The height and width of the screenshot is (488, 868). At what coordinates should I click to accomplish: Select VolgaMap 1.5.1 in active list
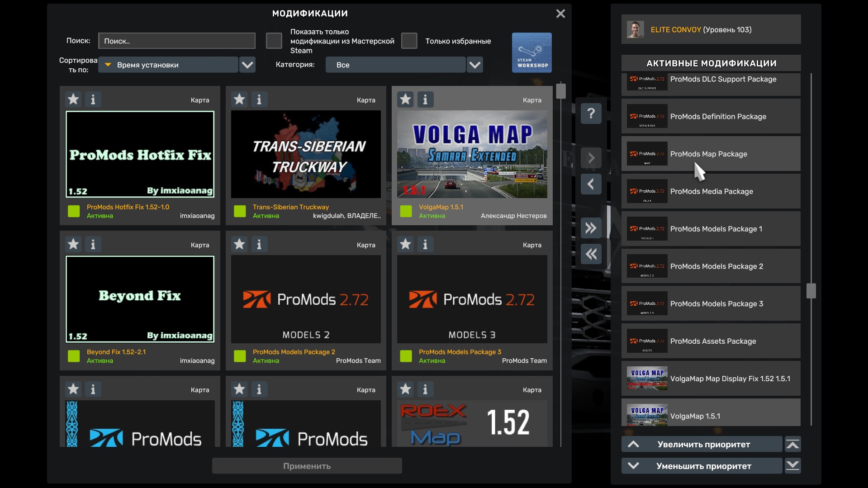(711, 412)
